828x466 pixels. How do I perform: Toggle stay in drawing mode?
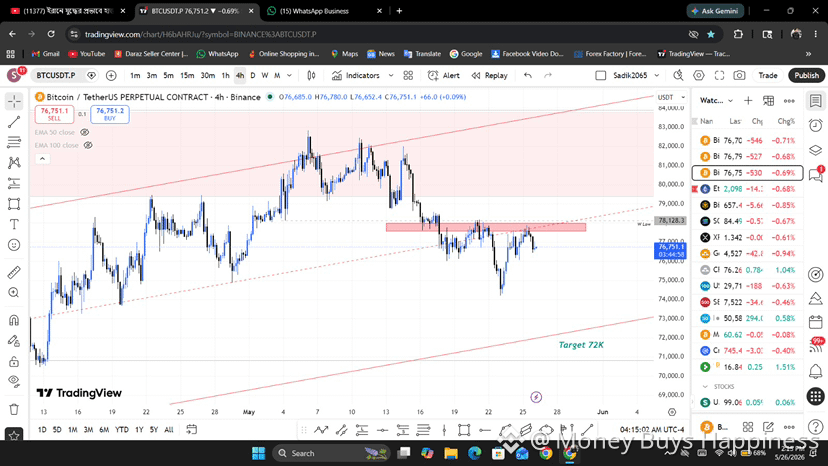(x=14, y=341)
